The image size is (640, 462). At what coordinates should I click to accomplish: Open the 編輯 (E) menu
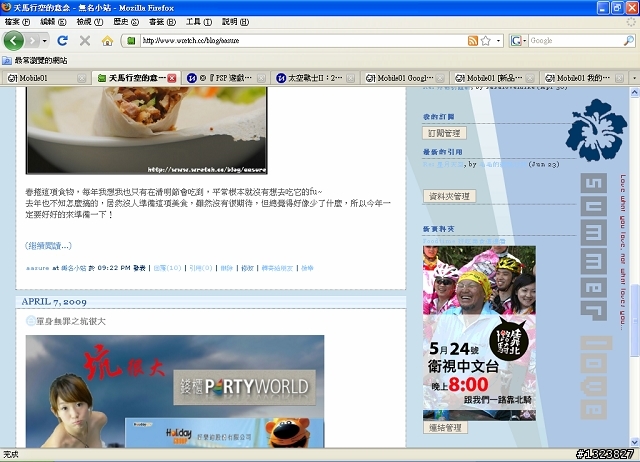53,22
